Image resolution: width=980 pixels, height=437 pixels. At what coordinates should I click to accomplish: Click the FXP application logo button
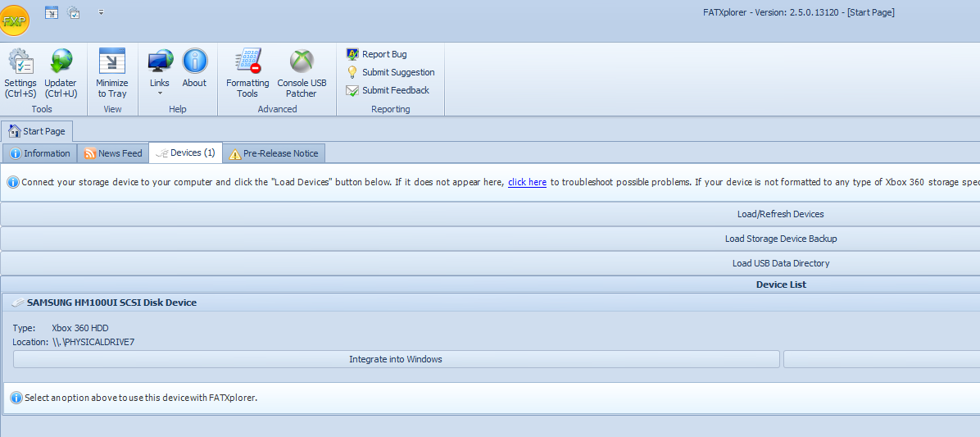(x=15, y=21)
